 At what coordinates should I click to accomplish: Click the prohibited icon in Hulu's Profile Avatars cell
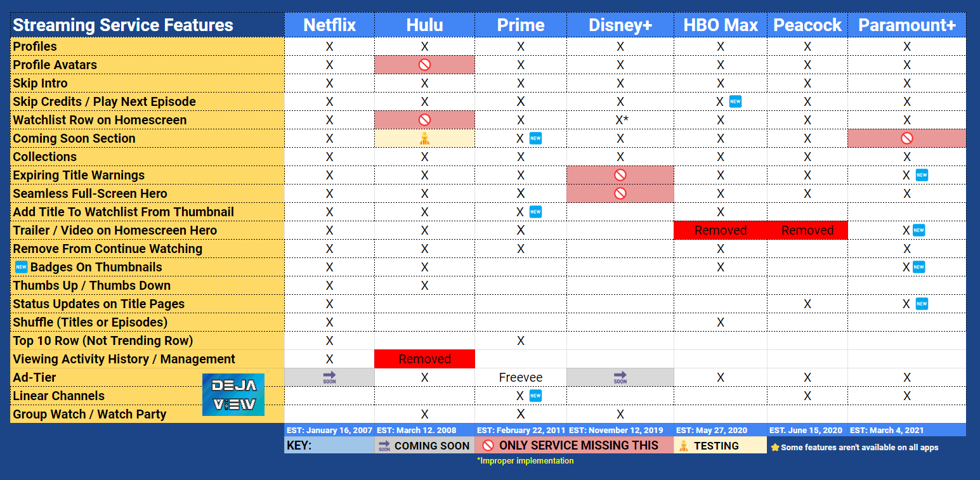click(424, 65)
